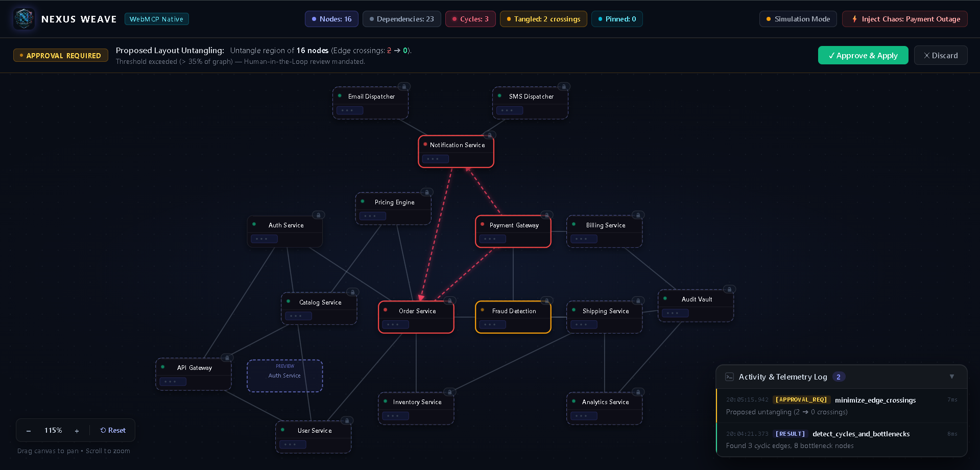
Task: Open the three-dot menu on Order Service
Action: coord(395,324)
